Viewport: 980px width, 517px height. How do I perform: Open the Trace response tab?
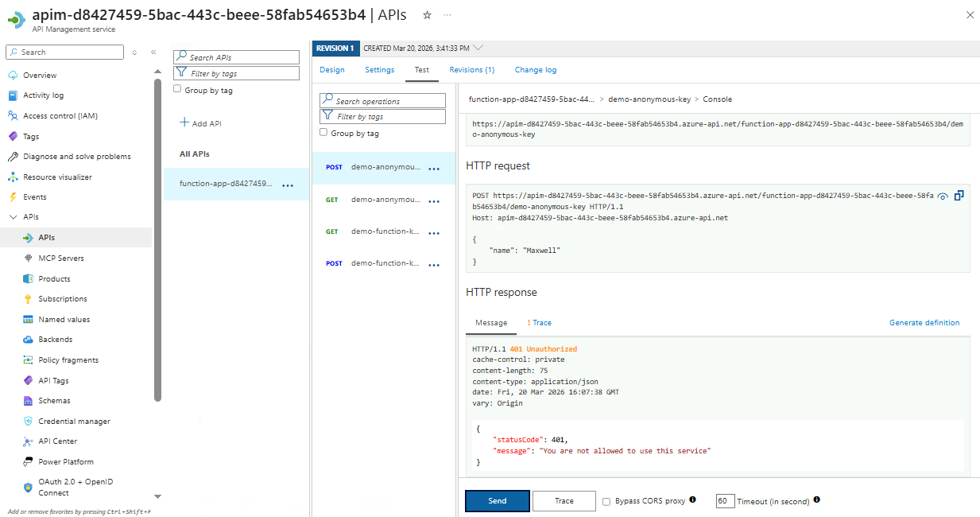click(x=540, y=323)
